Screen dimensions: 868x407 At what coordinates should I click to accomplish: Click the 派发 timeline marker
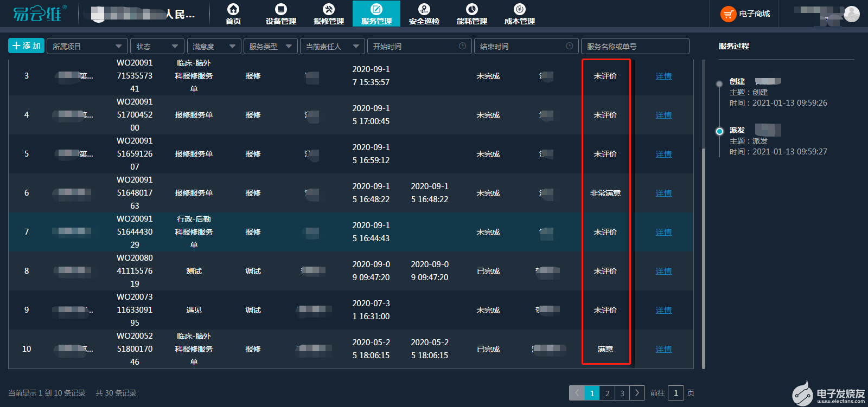(719, 131)
